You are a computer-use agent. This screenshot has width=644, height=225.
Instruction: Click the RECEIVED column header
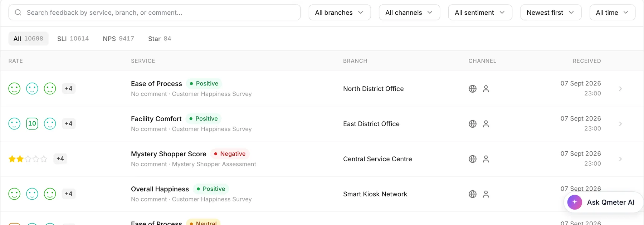[587, 61]
